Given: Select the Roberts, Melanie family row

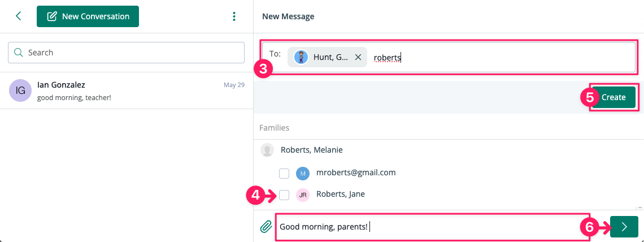Looking at the screenshot, I should [449, 150].
